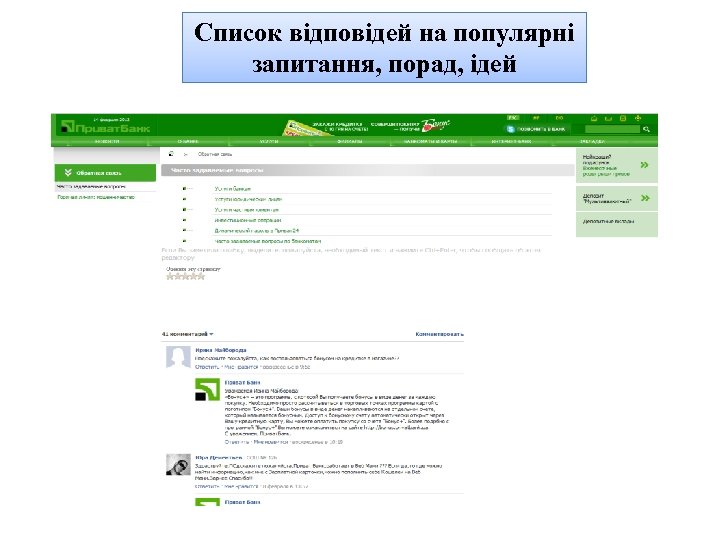Click the mail envelope icon in header
This screenshot has height=540, width=720.
[608, 118]
